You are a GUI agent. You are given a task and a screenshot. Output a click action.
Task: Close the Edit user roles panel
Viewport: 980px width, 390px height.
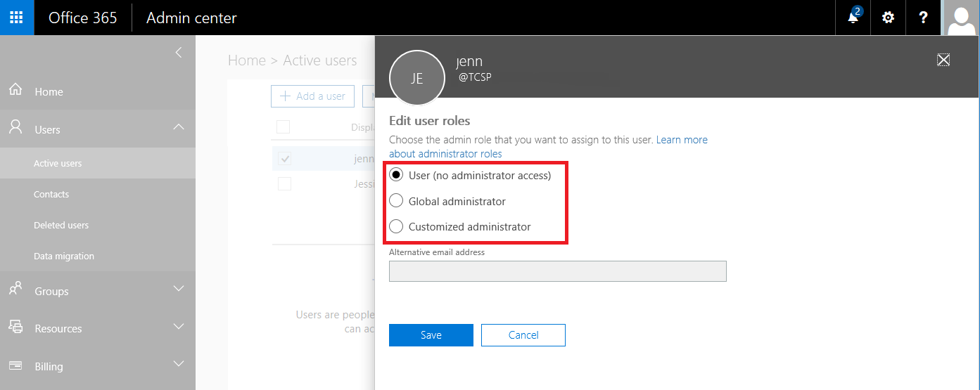[943, 60]
